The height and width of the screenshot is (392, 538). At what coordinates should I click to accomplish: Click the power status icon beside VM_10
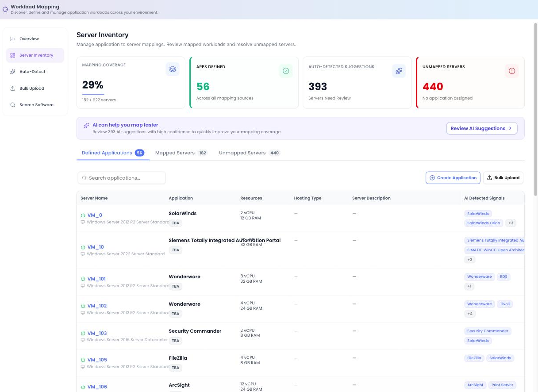(83, 247)
